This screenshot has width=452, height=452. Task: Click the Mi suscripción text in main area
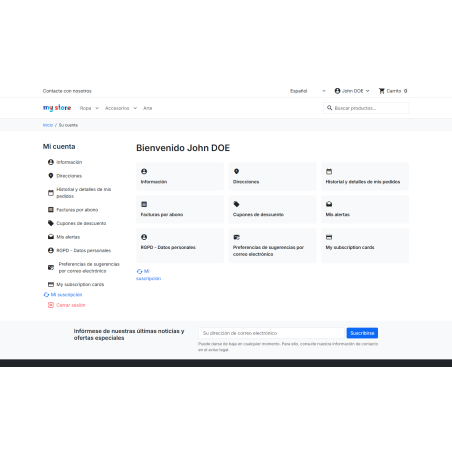149,275
